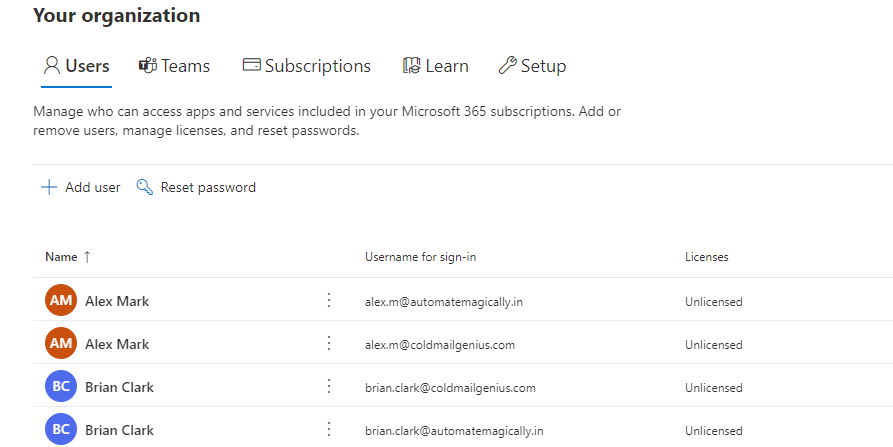The image size is (893, 447).
Task: Click the BC avatar for brian.clark@automatemagically.in
Action: pyautogui.click(x=60, y=429)
